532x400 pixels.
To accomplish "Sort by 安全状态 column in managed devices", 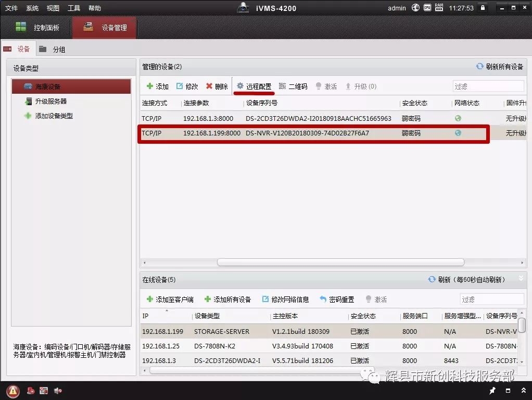I will pyautogui.click(x=414, y=103).
